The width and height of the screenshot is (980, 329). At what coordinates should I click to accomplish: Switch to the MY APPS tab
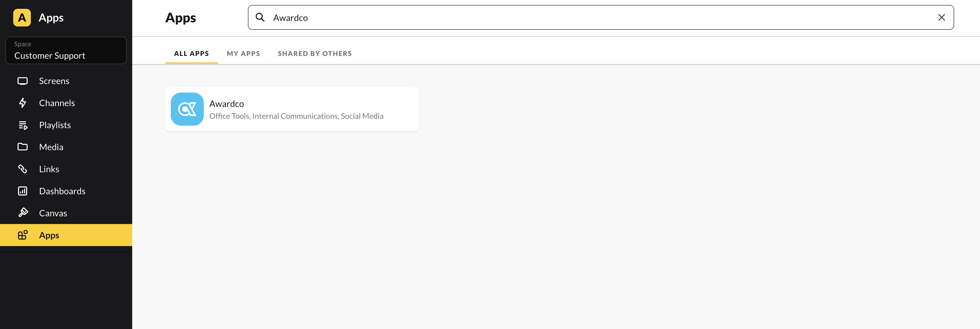243,53
